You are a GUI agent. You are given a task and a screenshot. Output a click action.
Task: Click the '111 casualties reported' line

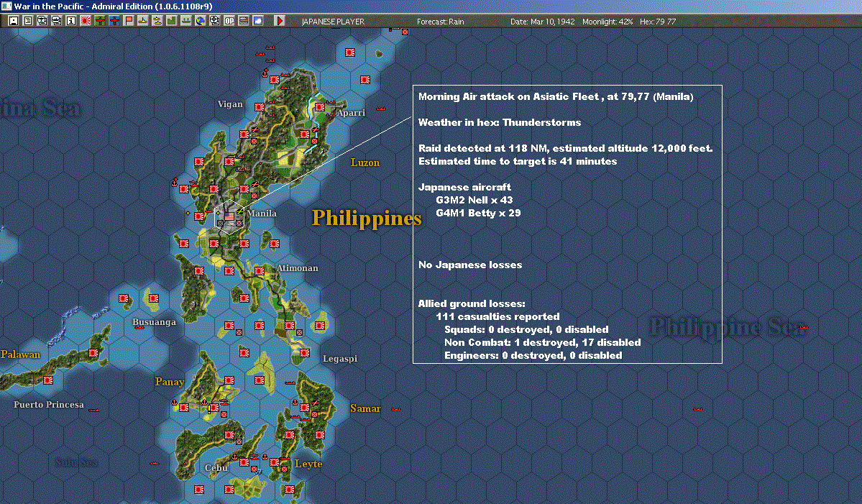[x=498, y=316]
